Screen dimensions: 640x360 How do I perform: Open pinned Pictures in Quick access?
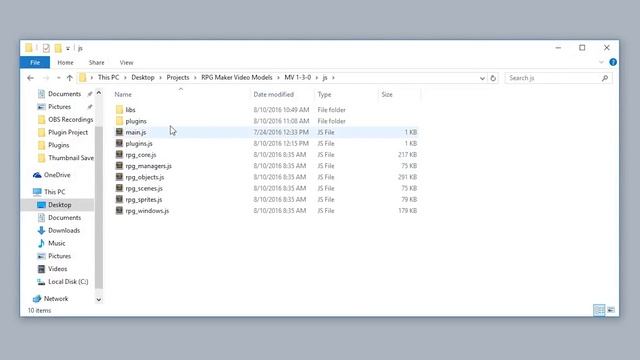click(59, 107)
